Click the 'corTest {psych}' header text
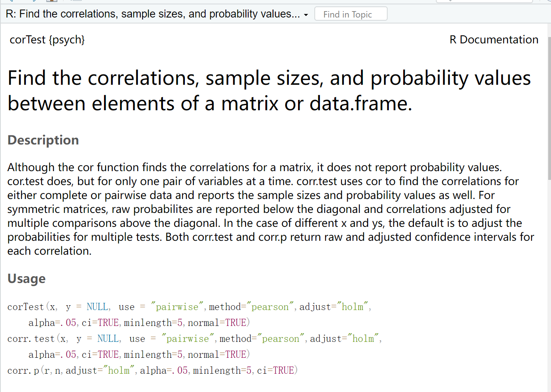551x392 pixels. tap(47, 40)
